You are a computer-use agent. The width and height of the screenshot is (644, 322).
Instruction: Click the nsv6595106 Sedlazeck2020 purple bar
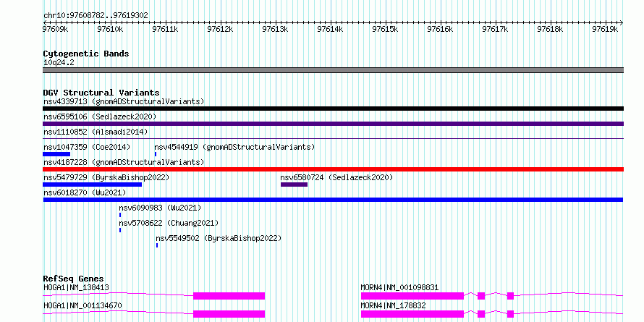[333, 124]
